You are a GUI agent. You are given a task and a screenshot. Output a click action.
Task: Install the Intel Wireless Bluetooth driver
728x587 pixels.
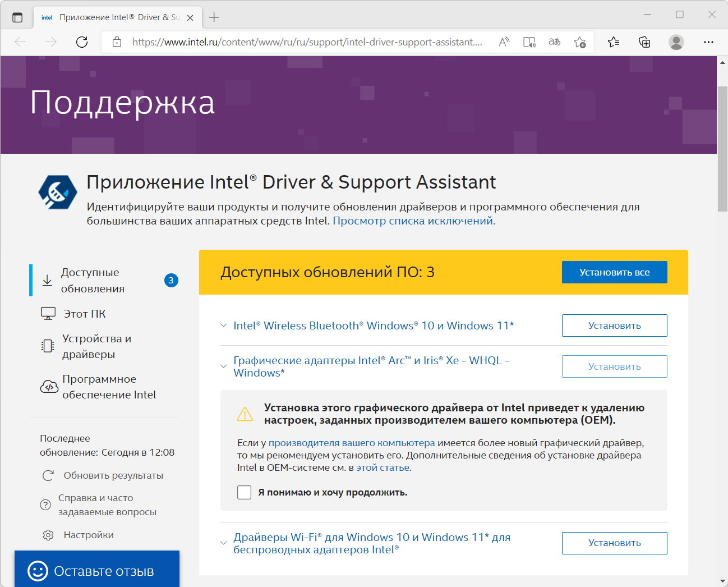(x=615, y=325)
